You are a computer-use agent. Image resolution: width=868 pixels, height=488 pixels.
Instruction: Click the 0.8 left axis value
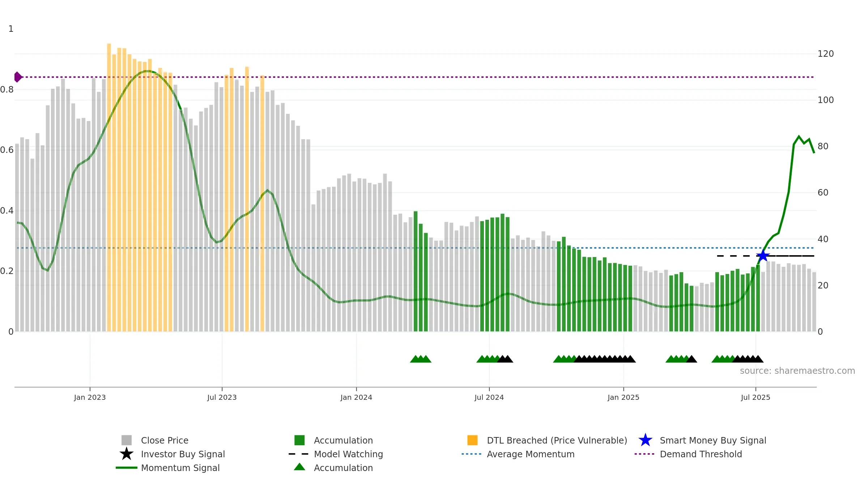coord(7,89)
